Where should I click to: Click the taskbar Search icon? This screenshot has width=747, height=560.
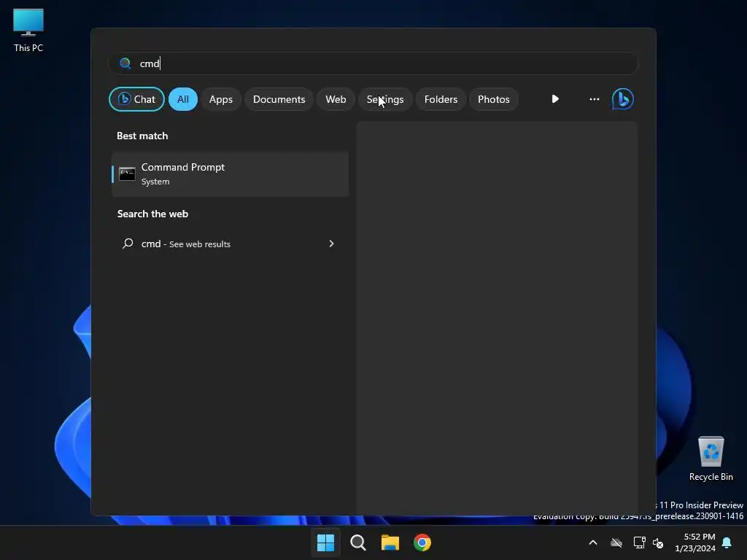(357, 542)
